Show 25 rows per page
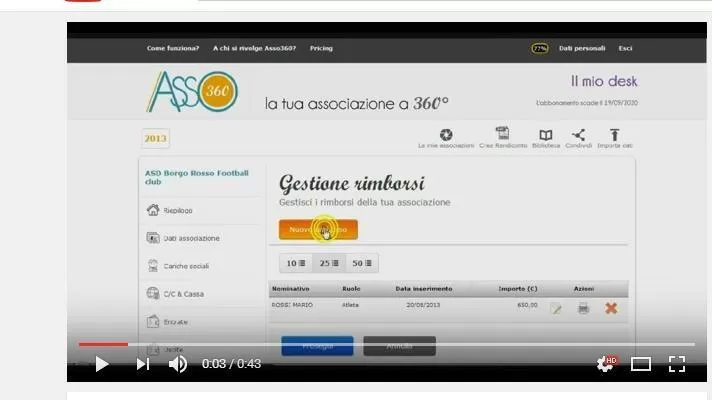This screenshot has height=400, width=712. [329, 263]
